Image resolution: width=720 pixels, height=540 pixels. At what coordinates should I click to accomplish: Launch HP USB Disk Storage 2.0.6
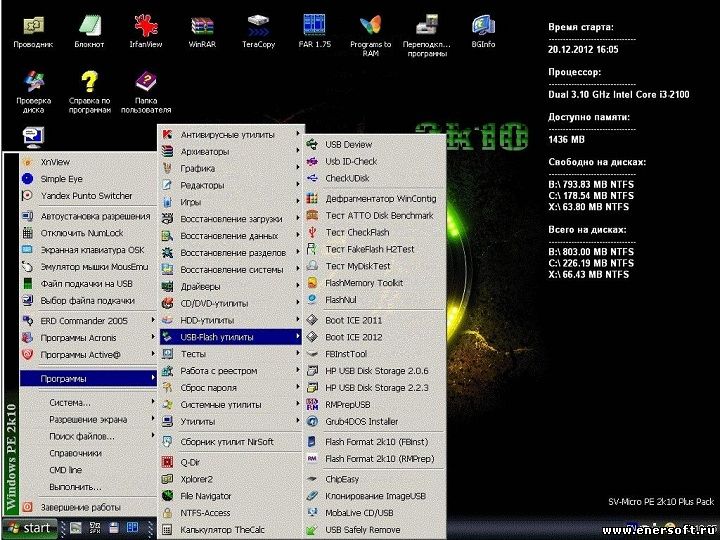[375, 371]
